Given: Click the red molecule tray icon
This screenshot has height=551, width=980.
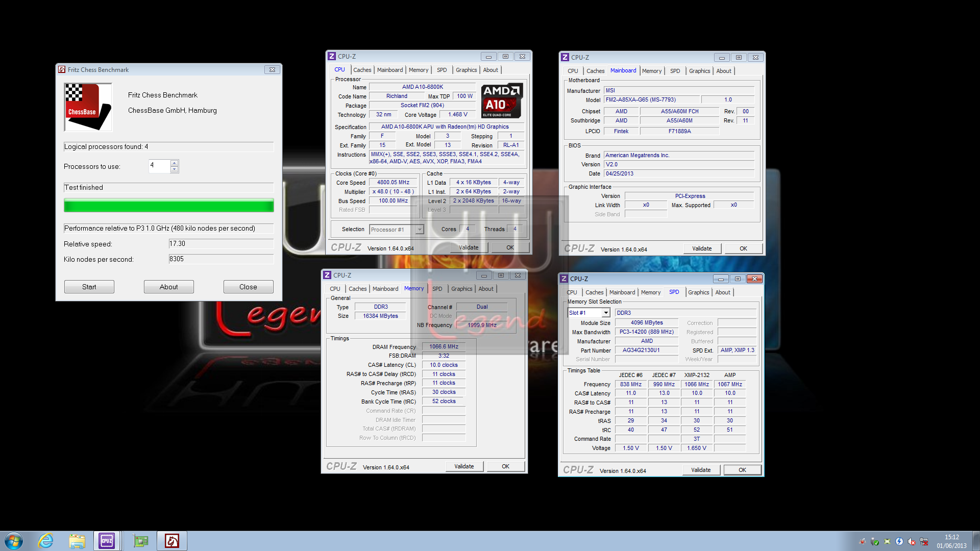Looking at the screenshot, I should (862, 541).
